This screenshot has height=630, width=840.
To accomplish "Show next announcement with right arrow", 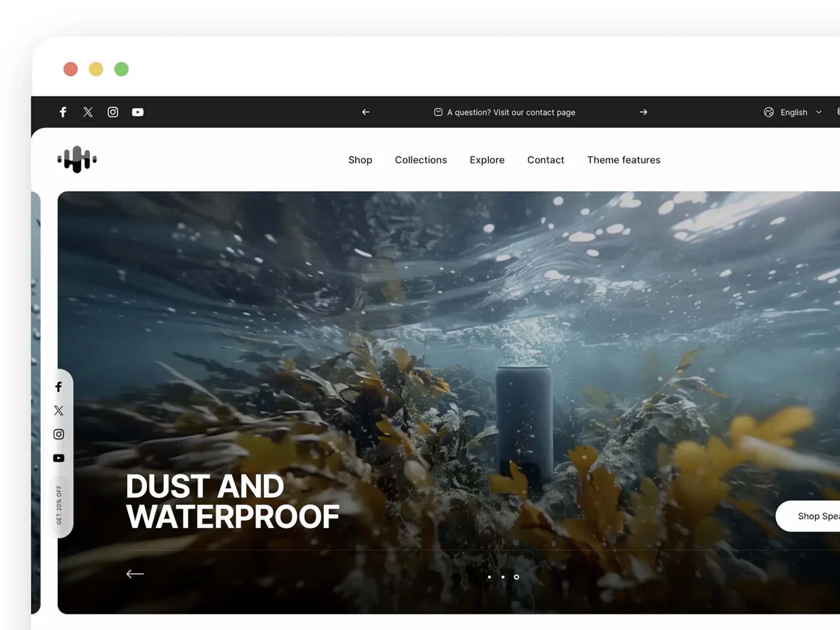I will pyautogui.click(x=644, y=112).
